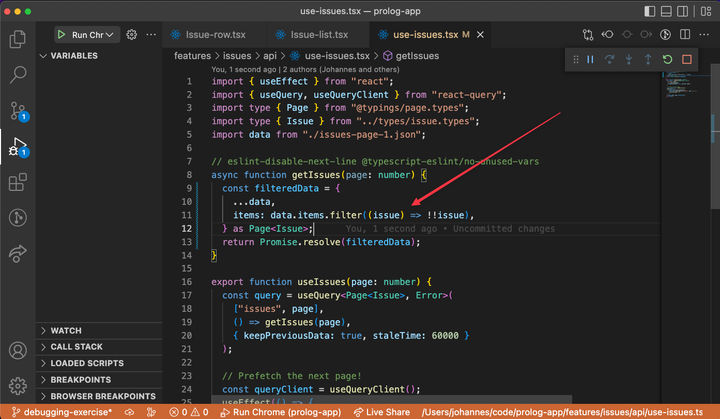720x419 pixels.
Task: Stop debugging with the red square icon
Action: [686, 60]
